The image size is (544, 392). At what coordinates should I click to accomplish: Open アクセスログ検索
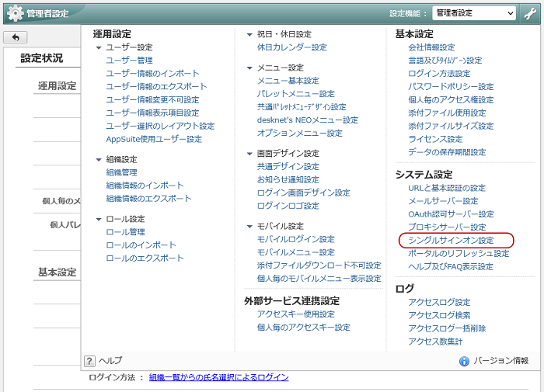click(x=439, y=315)
